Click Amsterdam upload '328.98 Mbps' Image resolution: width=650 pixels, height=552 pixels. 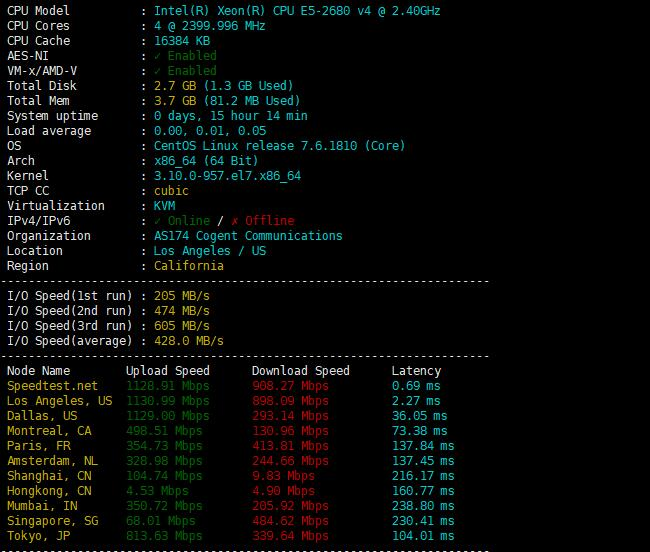click(x=164, y=460)
